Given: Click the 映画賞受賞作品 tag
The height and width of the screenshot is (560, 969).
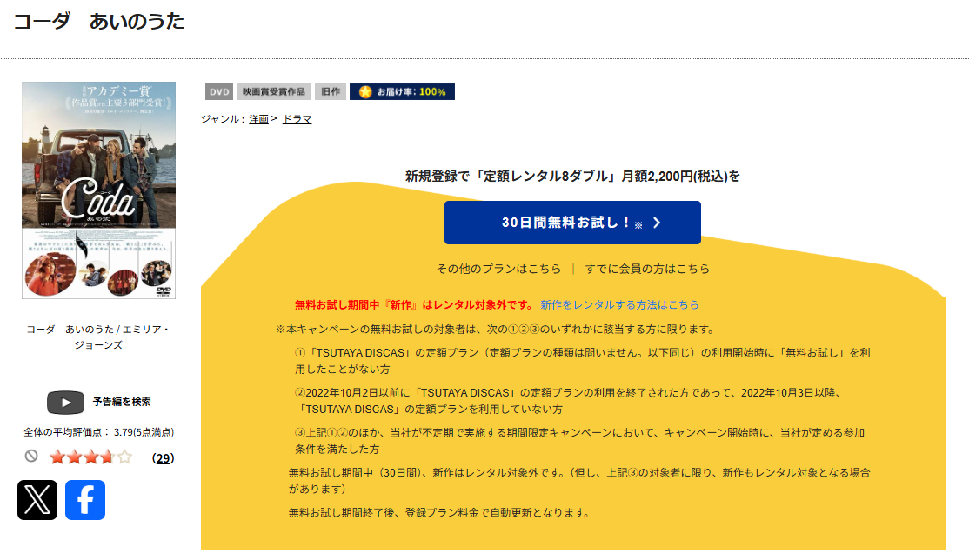Looking at the screenshot, I should 274,91.
